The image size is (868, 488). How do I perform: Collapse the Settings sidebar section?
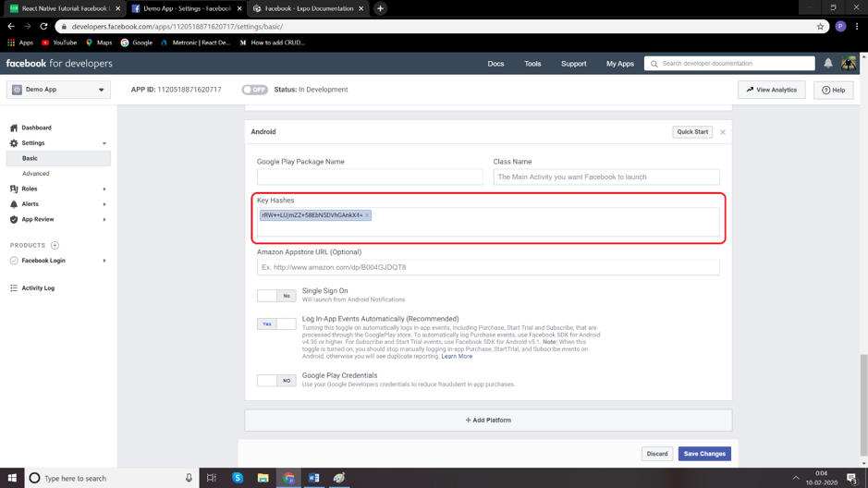click(x=104, y=143)
